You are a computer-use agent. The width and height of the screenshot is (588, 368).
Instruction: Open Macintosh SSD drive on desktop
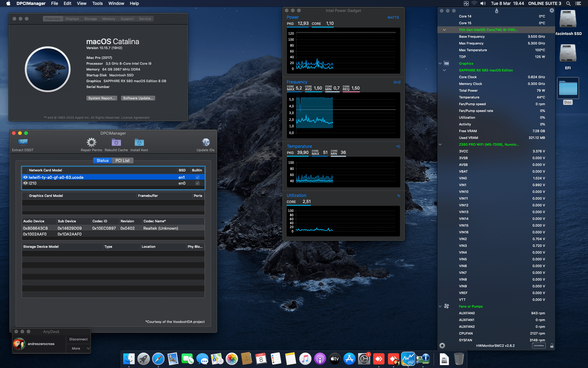click(568, 19)
